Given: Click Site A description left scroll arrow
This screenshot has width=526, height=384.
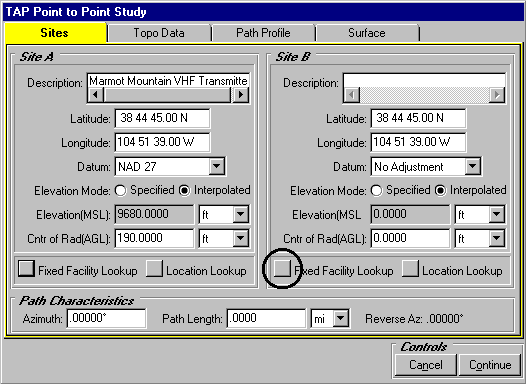Looking at the screenshot, I should (x=96, y=95).
